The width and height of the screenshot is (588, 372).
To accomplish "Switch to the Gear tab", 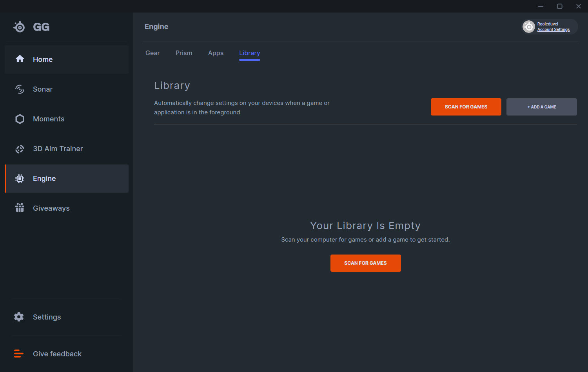I will 152,53.
